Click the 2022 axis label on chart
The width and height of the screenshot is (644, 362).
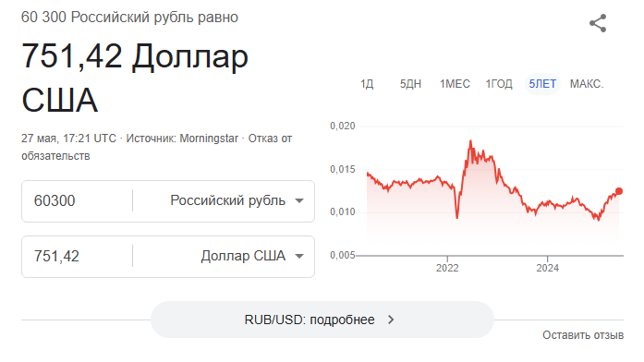447,268
